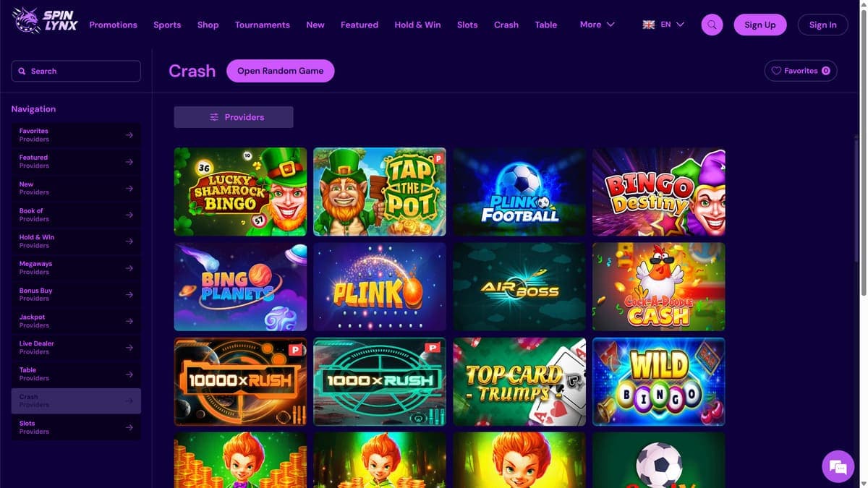Image resolution: width=868 pixels, height=488 pixels.
Task: Select Bonus Buy text in sidebar navigation
Action: click(x=35, y=291)
